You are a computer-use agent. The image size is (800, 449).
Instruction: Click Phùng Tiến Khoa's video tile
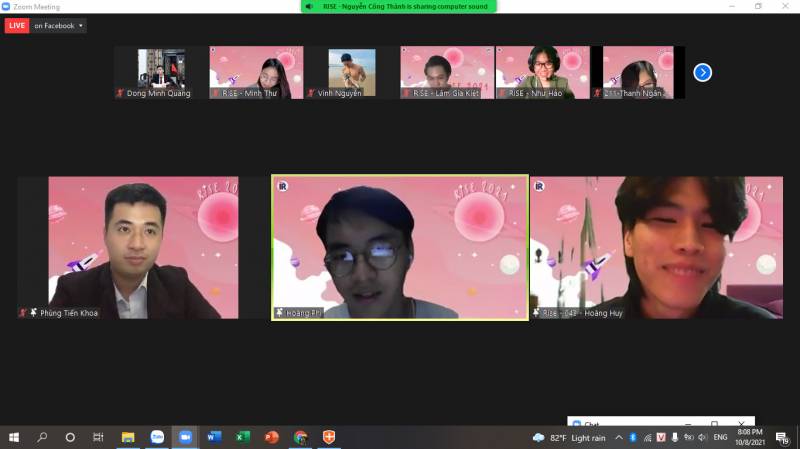[x=128, y=248]
